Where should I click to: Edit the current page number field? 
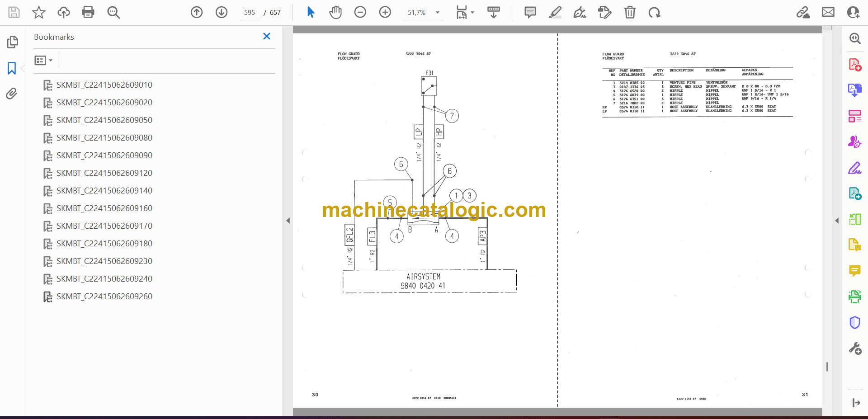click(x=250, y=13)
